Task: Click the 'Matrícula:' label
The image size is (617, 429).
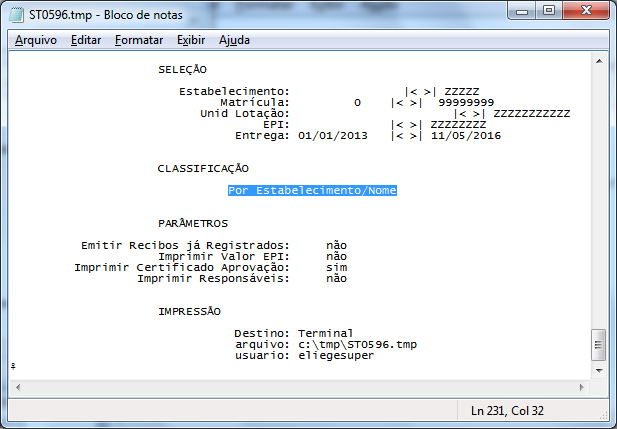Action: click(255, 103)
